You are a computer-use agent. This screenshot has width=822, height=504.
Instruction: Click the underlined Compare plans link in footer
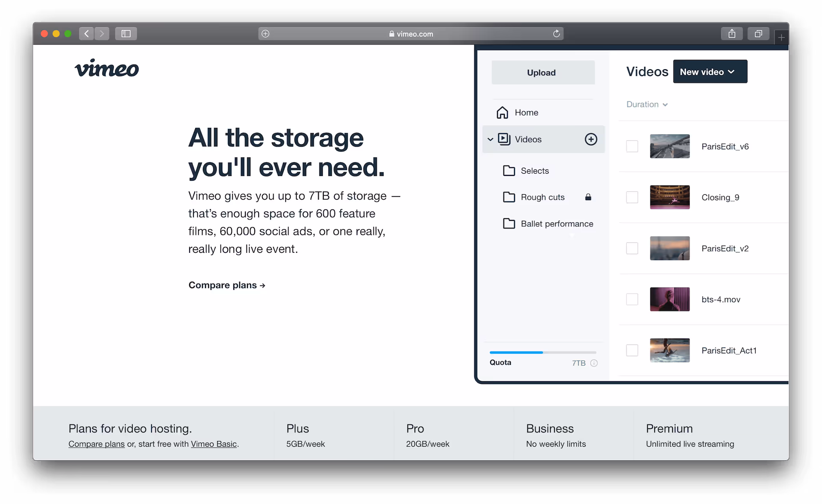[x=96, y=444]
